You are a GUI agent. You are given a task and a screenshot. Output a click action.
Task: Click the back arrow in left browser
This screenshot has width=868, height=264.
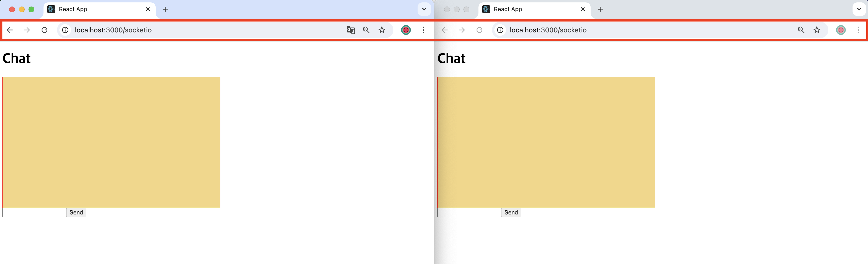click(10, 30)
